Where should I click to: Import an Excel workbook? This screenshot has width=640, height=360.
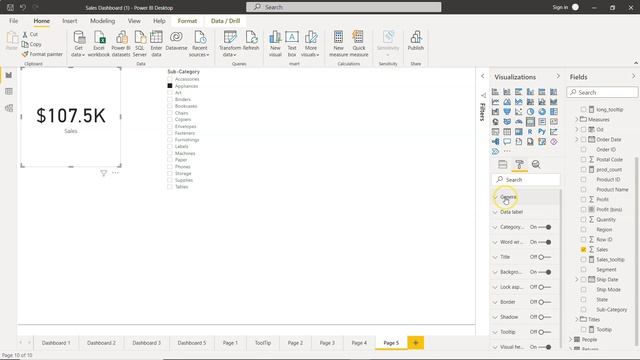[99, 44]
